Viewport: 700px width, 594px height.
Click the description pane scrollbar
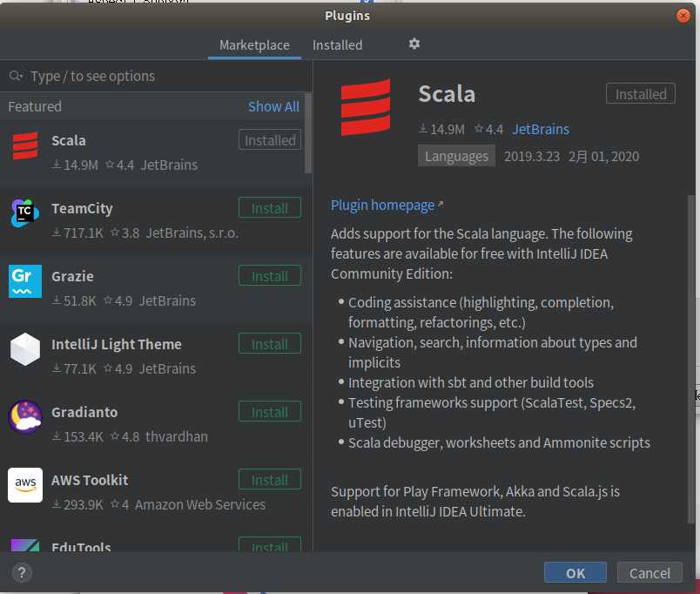[x=691, y=359]
